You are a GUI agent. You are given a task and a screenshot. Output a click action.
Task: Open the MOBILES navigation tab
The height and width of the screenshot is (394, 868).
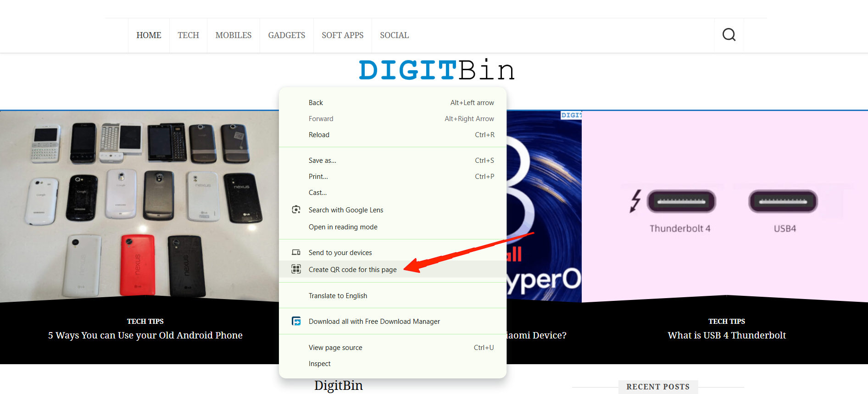point(234,35)
